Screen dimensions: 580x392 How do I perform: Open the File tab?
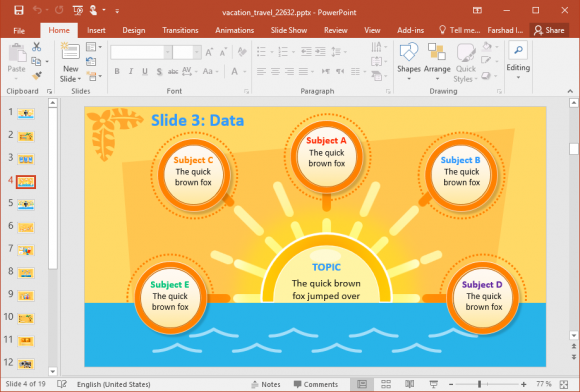click(x=19, y=30)
